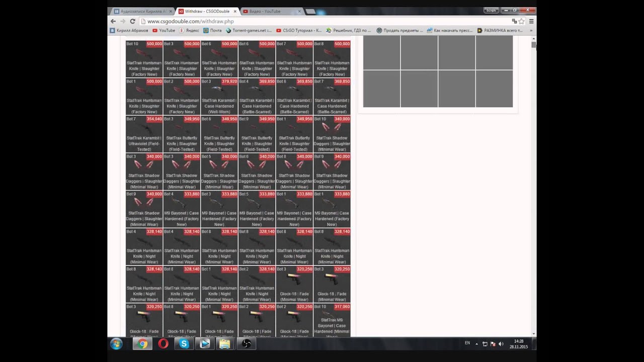Select Bot 8 Huntsman Knife Slaughter item
The width and height of the screenshot is (644, 362).
click(332, 59)
